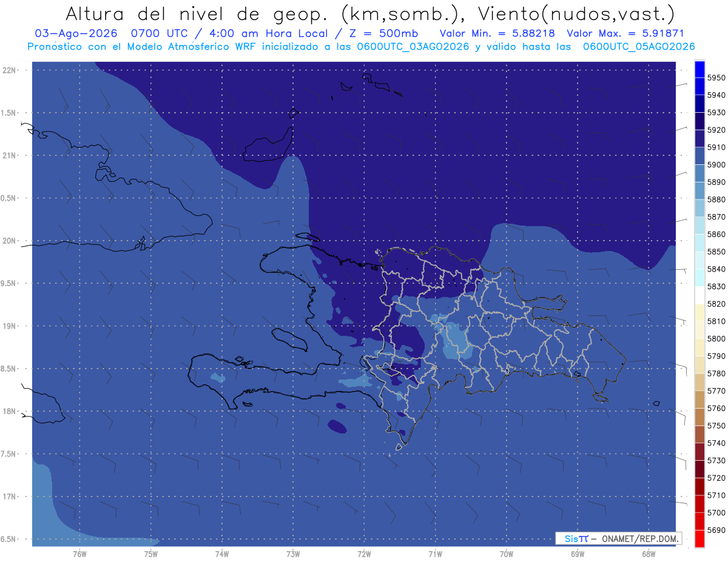
Task: Click the map title 'Altura del nivel de geop.'
Action: [x=198, y=13]
